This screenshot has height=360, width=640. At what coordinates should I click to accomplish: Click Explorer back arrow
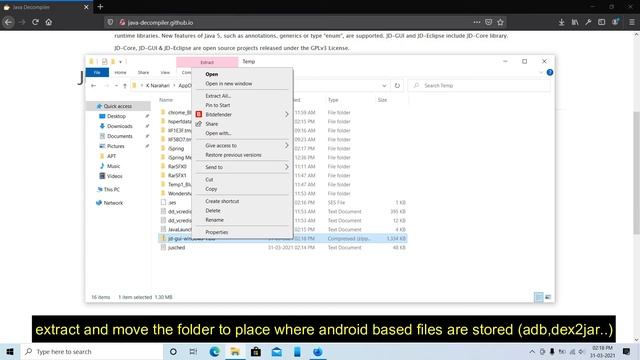93,86
